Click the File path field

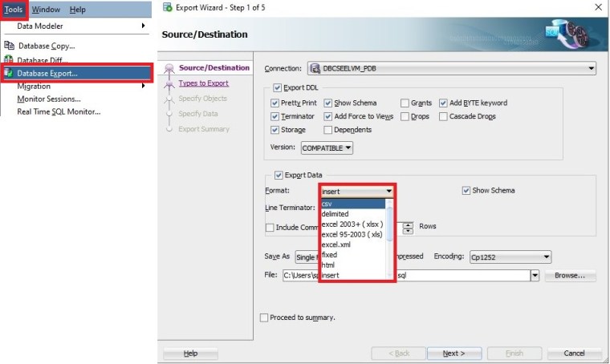[x=406, y=276]
